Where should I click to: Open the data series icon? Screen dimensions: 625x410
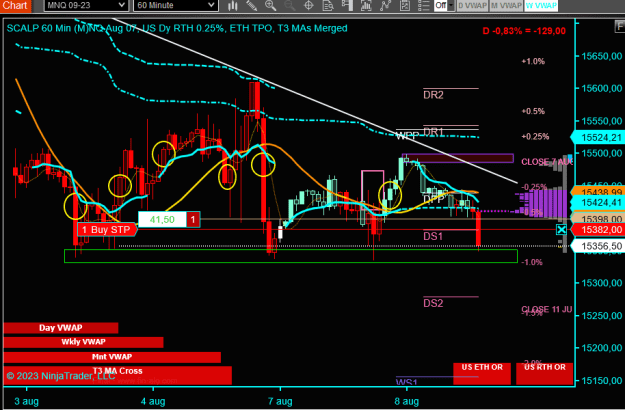[x=366, y=6]
